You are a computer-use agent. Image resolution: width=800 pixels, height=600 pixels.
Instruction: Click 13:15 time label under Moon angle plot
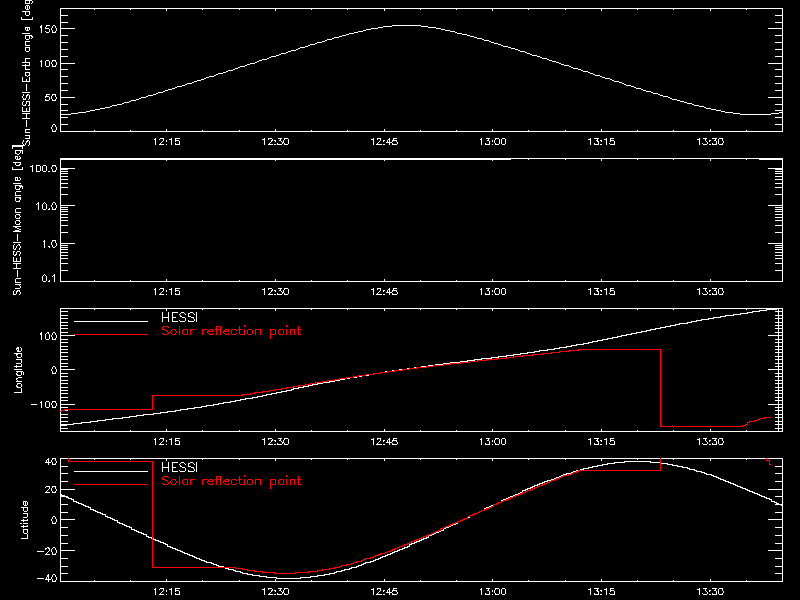tap(602, 291)
